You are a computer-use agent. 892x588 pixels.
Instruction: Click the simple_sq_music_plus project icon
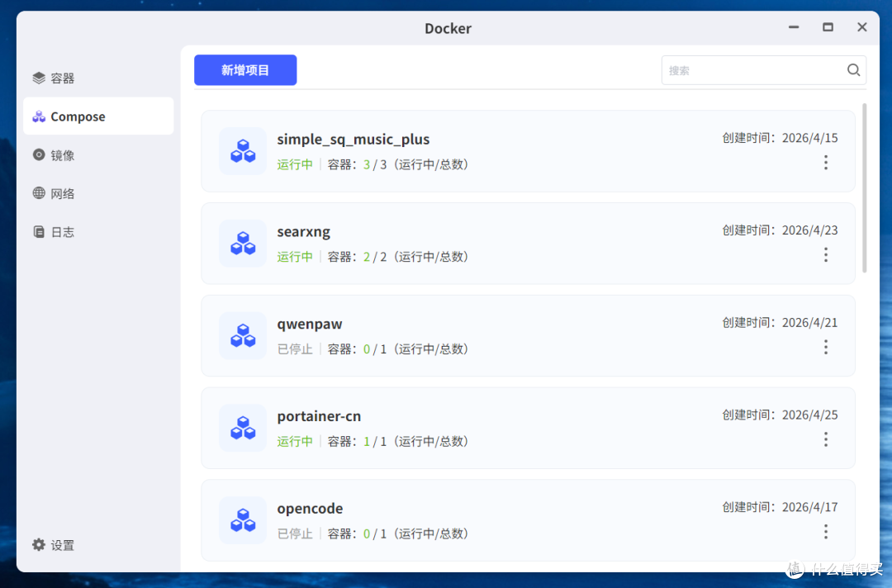(x=243, y=151)
